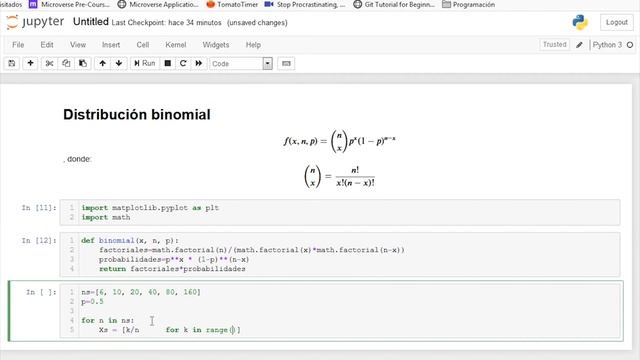Cut selected cells with scissors icon
The width and height of the screenshot is (640, 360).
tap(49, 63)
